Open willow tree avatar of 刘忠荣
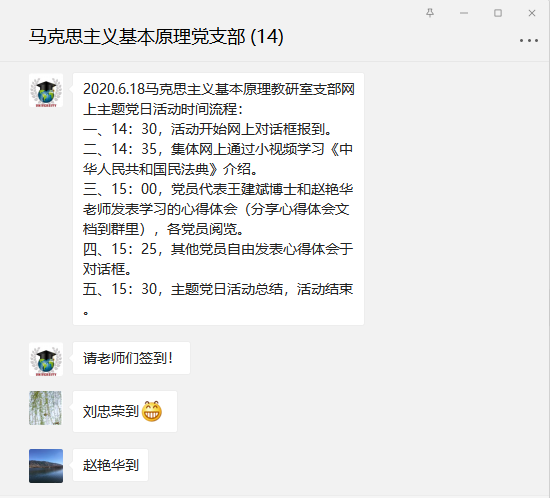Viewport: 550px width, 498px height. pyautogui.click(x=46, y=408)
